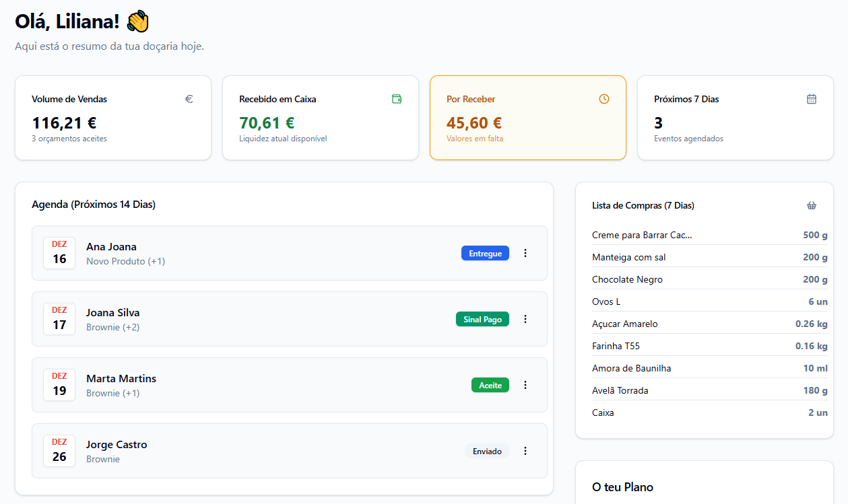
Task: Select the wallet icon on Recebido em Caixa
Action: (x=397, y=98)
